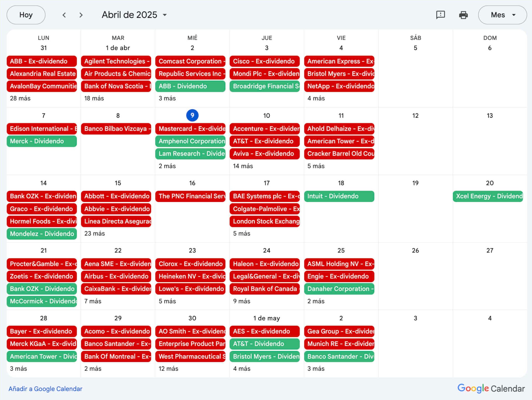Open Bayer - Ex-dividendo event
This screenshot has width=532, height=400.
pos(42,331)
